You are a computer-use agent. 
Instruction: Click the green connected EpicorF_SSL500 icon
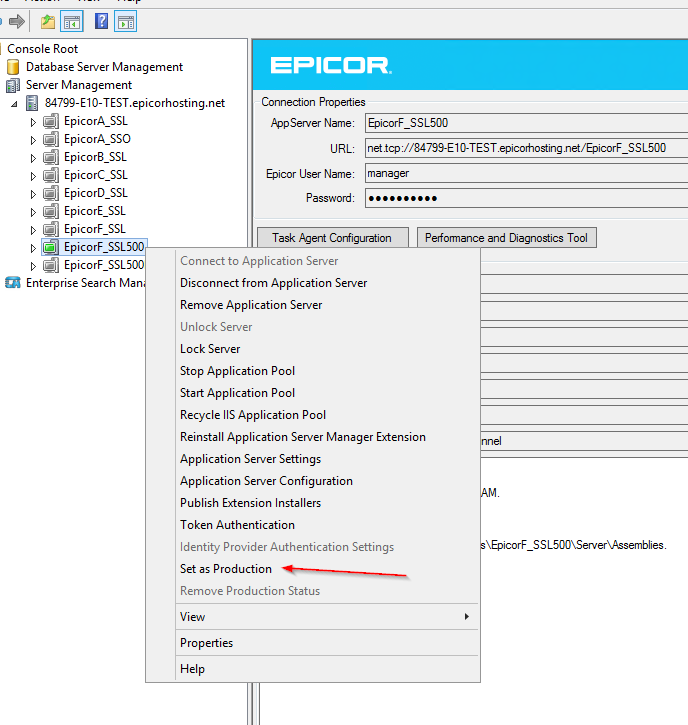click(x=51, y=247)
